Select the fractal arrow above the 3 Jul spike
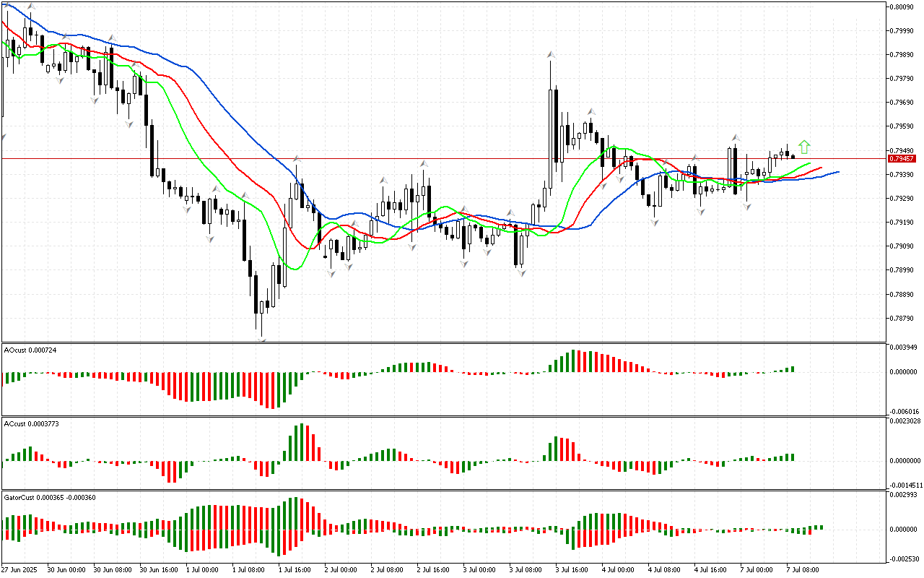This screenshot has width=924, height=578. click(x=551, y=55)
